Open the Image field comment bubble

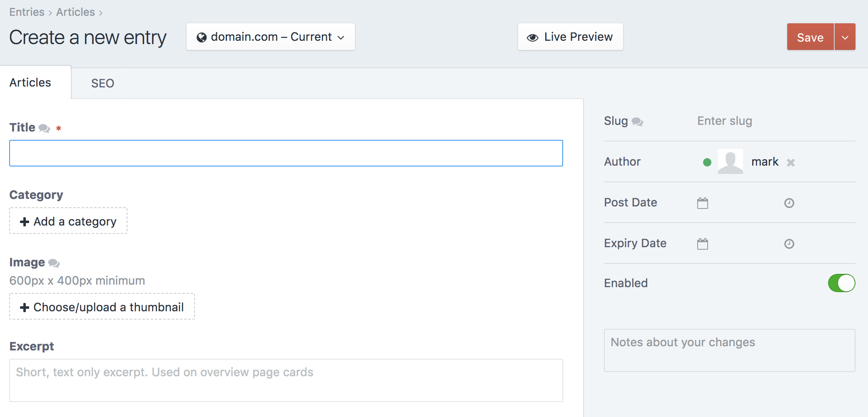pyautogui.click(x=54, y=263)
